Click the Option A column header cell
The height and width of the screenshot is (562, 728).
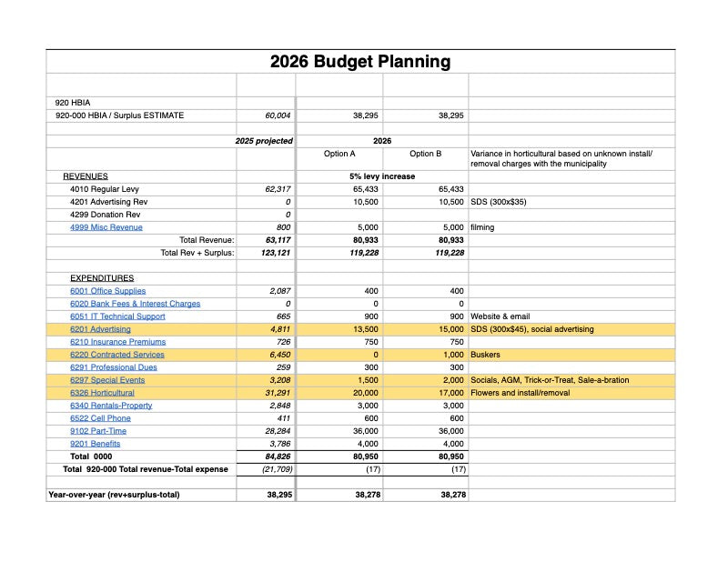339,154
